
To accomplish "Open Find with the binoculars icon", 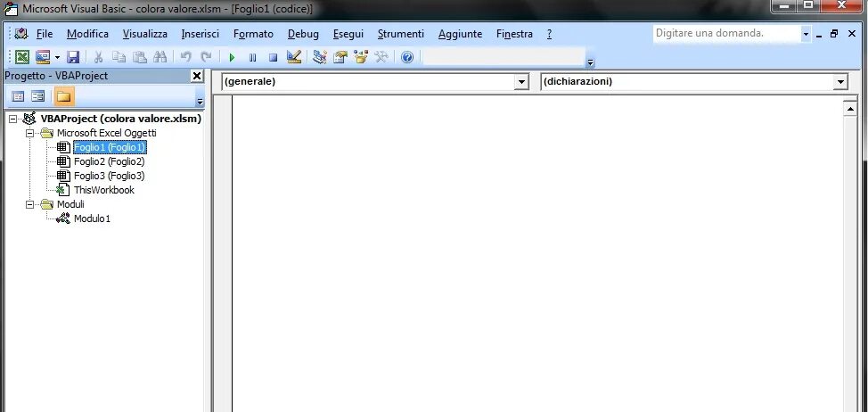I will [x=160, y=57].
